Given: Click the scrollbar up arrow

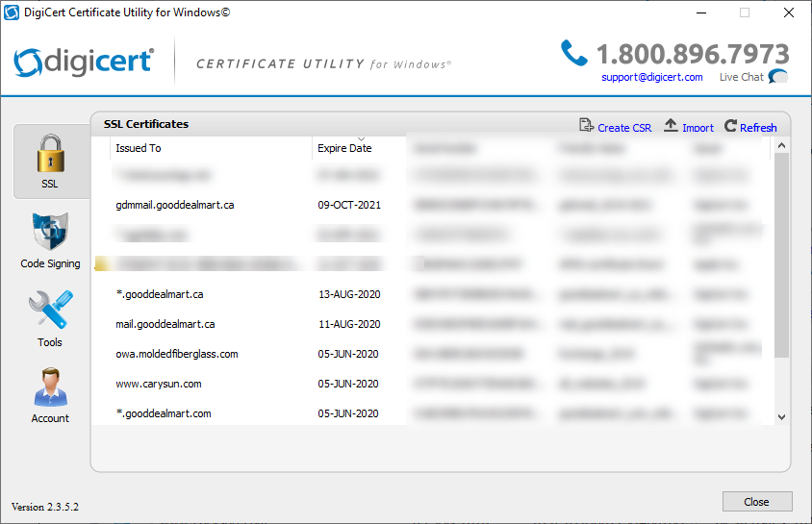Looking at the screenshot, I should (x=782, y=145).
